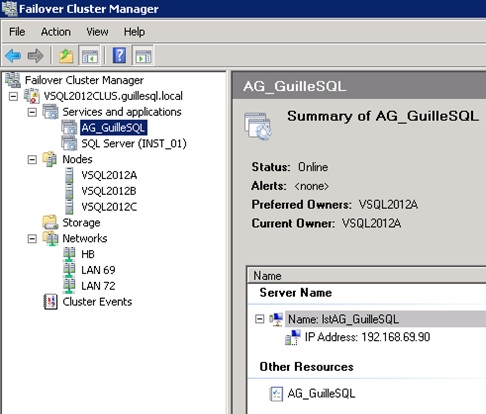
Task: Select the LAN 69 network
Action: [98, 270]
